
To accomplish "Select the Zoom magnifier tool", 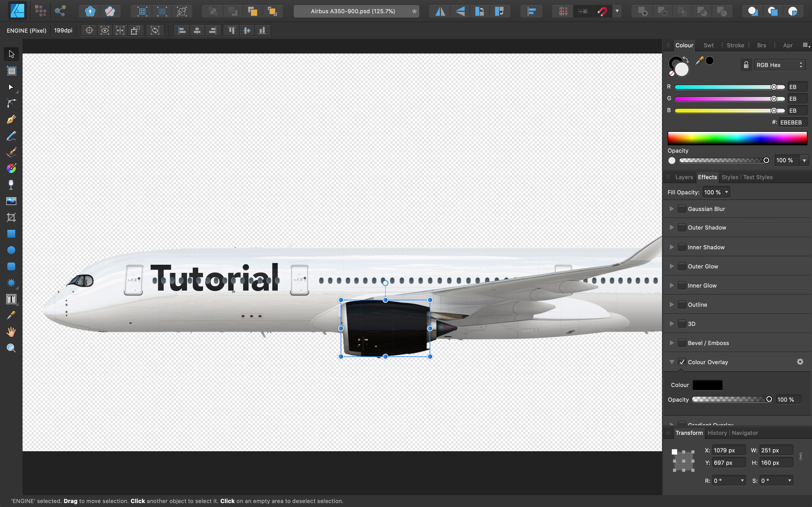I will pos(11,348).
